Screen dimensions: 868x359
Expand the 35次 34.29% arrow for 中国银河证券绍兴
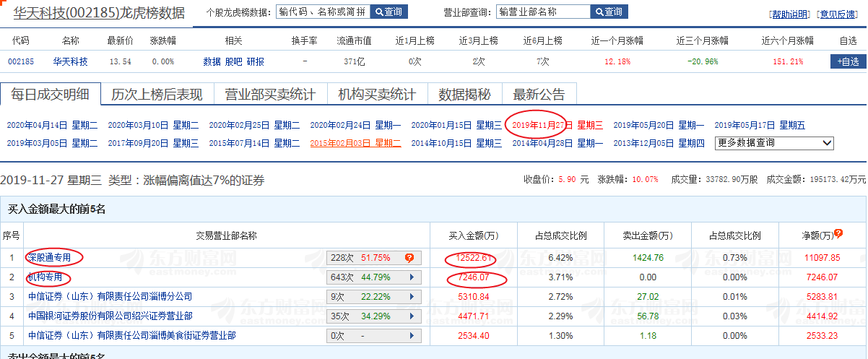click(412, 316)
